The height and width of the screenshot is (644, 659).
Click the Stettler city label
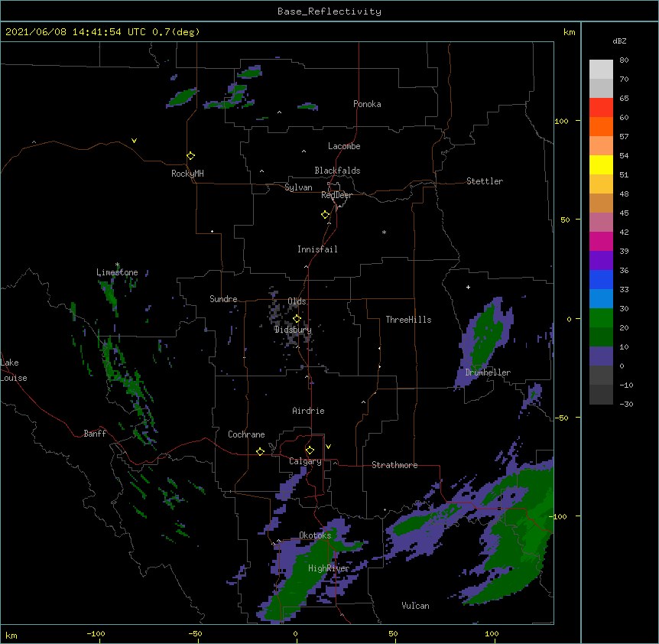[x=485, y=181]
